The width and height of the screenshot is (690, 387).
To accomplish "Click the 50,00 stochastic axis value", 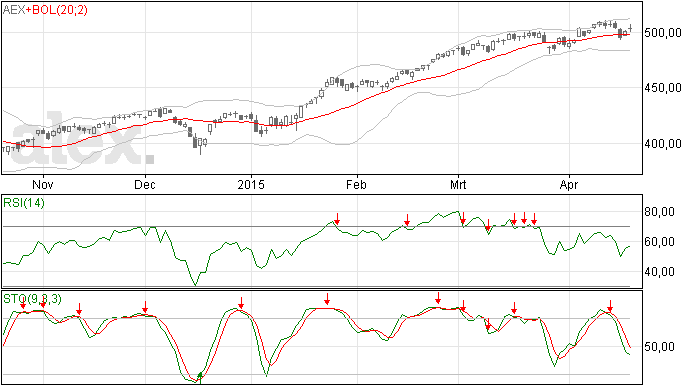I will click(x=660, y=347).
